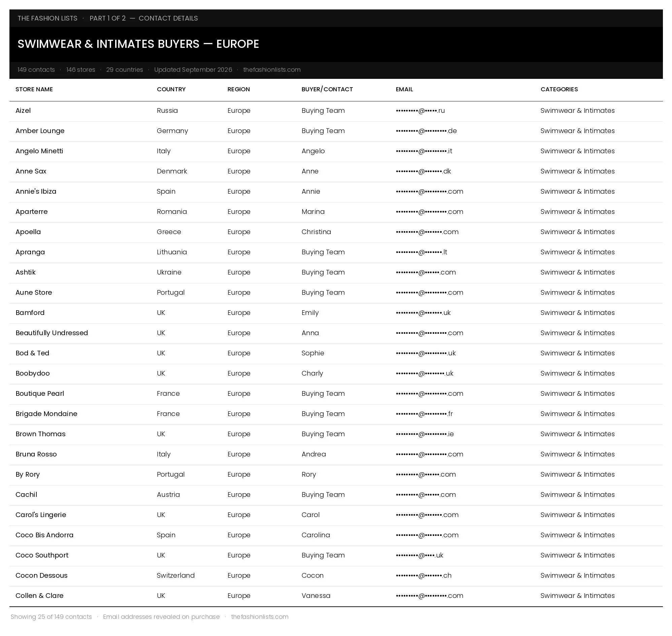Select the 'Aune Store' store name
This screenshot has width=672, height=636.
pyautogui.click(x=34, y=293)
